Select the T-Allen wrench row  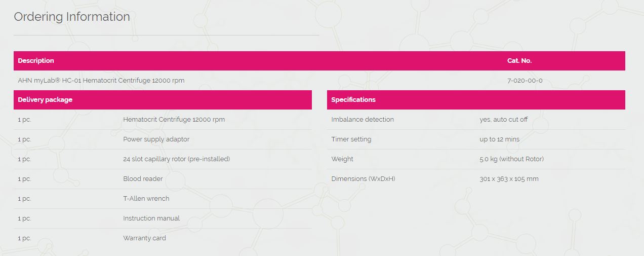(163, 199)
